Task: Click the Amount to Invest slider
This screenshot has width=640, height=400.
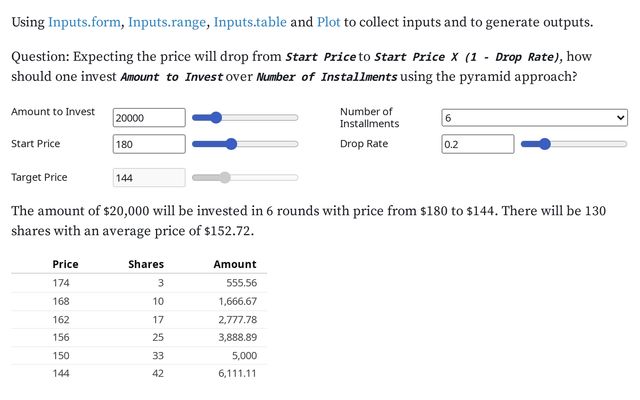Action: (x=245, y=118)
